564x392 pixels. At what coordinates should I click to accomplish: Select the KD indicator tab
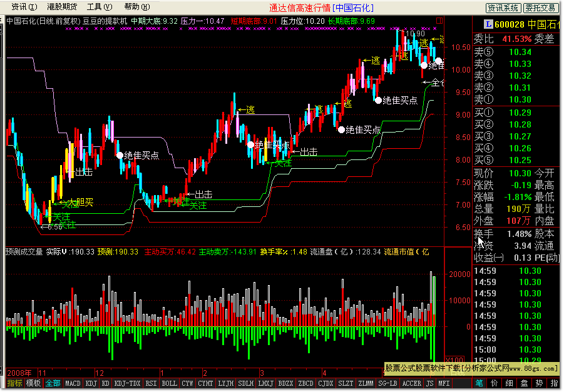(x=105, y=383)
